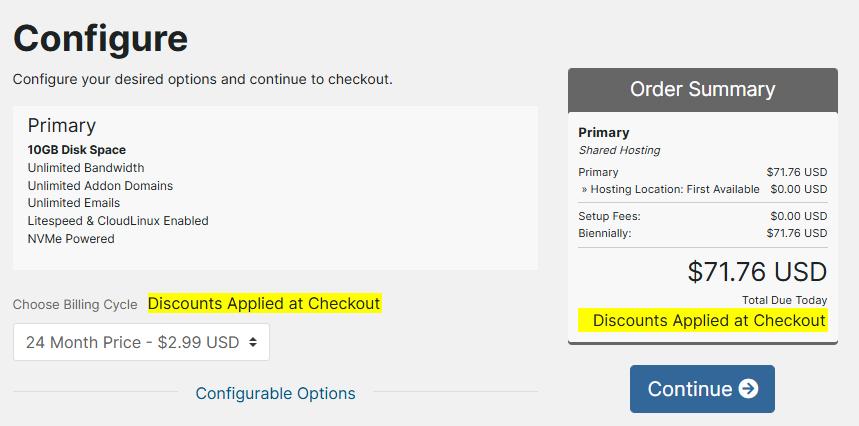Click the NVMe Powered feature line

pyautogui.click(x=71, y=239)
